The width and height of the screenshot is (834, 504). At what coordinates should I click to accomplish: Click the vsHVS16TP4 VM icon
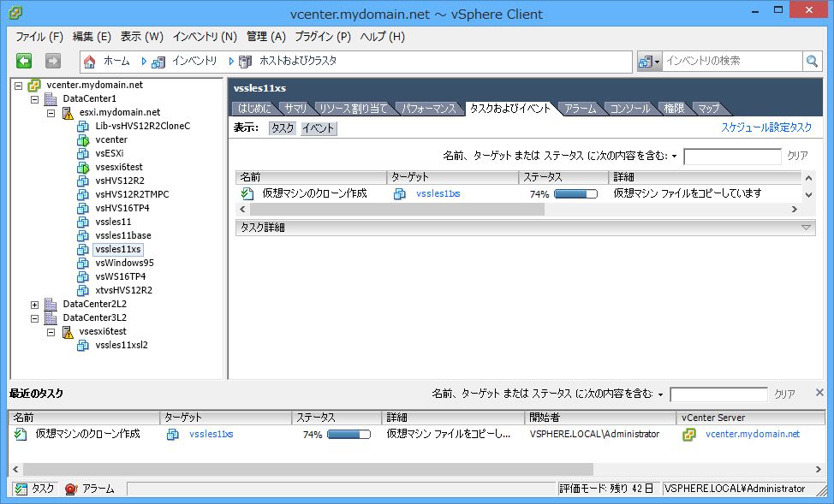tap(83, 209)
